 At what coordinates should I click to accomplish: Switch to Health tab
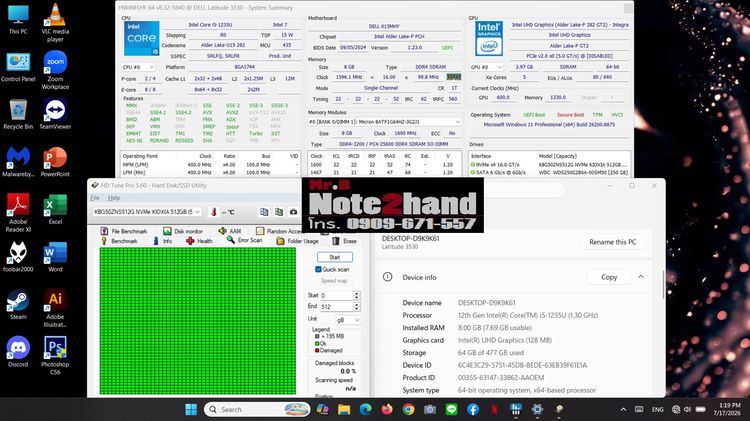[199, 241]
